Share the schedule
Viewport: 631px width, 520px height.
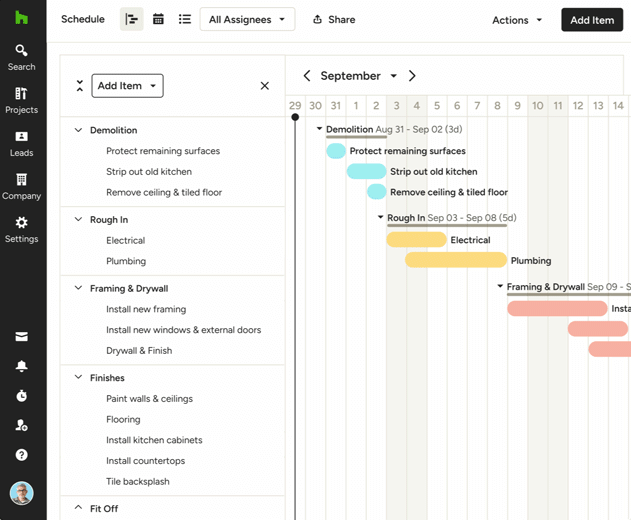[334, 19]
